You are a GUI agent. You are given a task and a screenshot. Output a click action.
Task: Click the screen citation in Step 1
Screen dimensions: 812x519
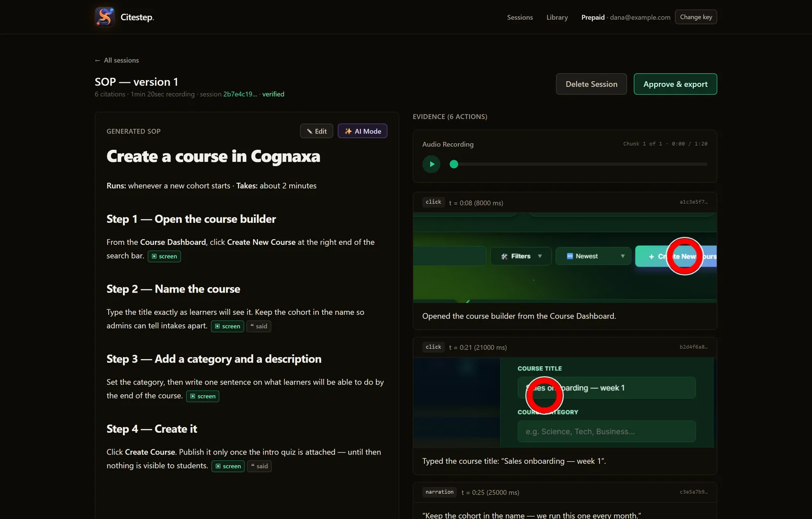point(164,256)
